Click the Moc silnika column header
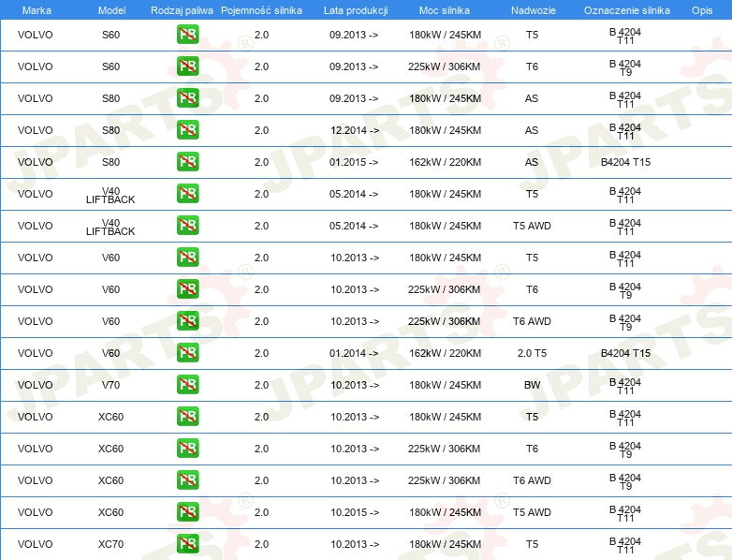Viewport: 732px width, 560px height. click(444, 9)
